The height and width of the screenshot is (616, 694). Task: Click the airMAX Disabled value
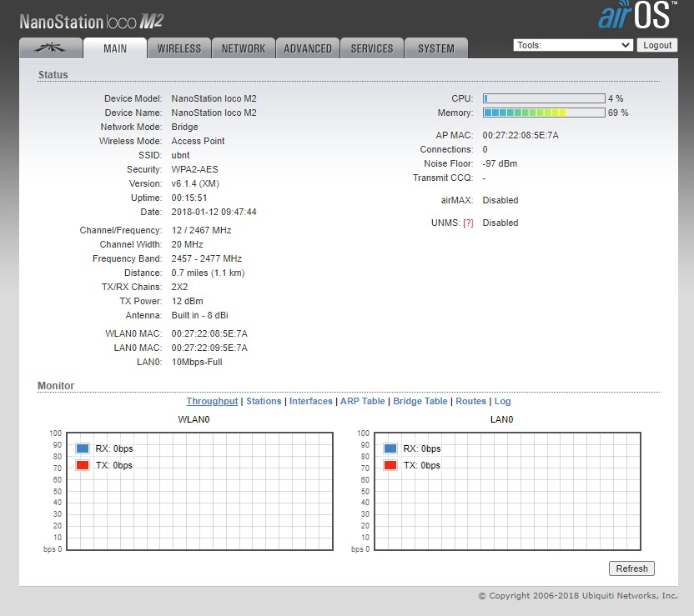click(x=500, y=200)
